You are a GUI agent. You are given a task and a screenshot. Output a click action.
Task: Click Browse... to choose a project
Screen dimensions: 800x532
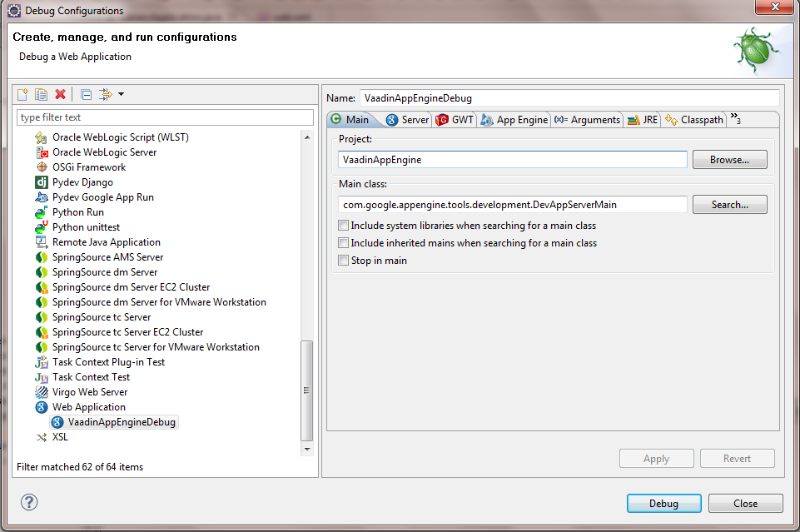[729, 160]
